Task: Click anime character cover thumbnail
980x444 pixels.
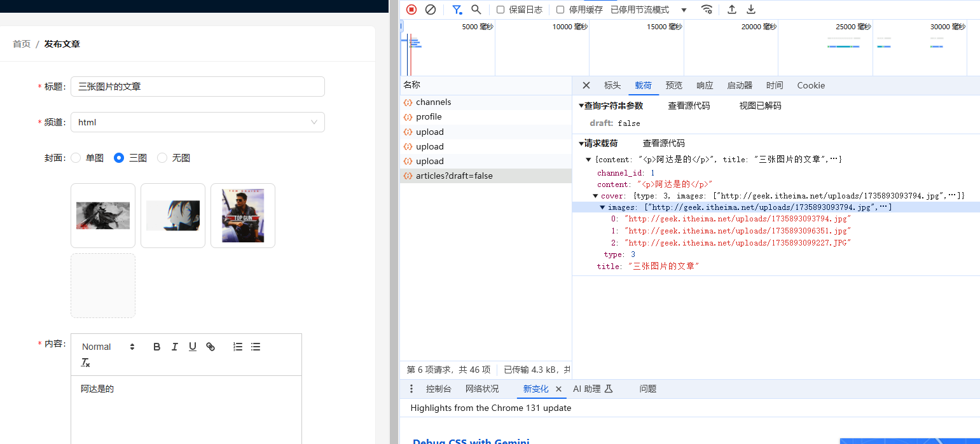Action: coord(173,216)
